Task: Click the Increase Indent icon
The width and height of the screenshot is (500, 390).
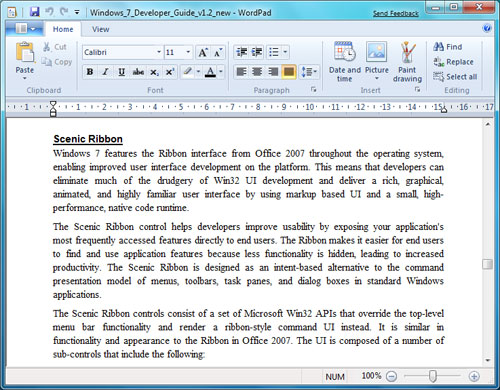Action: (257, 52)
